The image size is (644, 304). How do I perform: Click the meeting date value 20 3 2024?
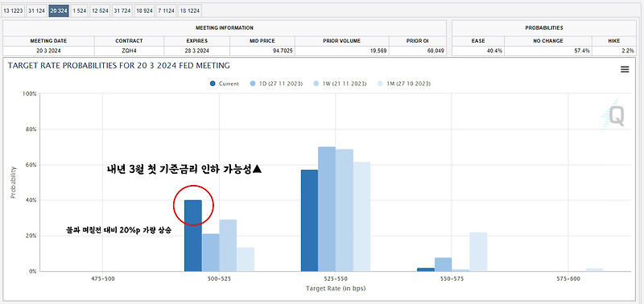click(48, 51)
